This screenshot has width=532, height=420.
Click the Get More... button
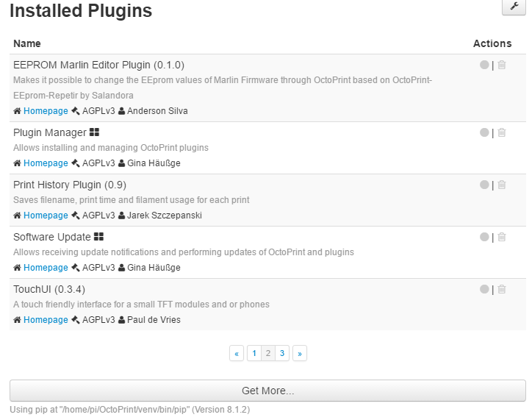(267, 391)
